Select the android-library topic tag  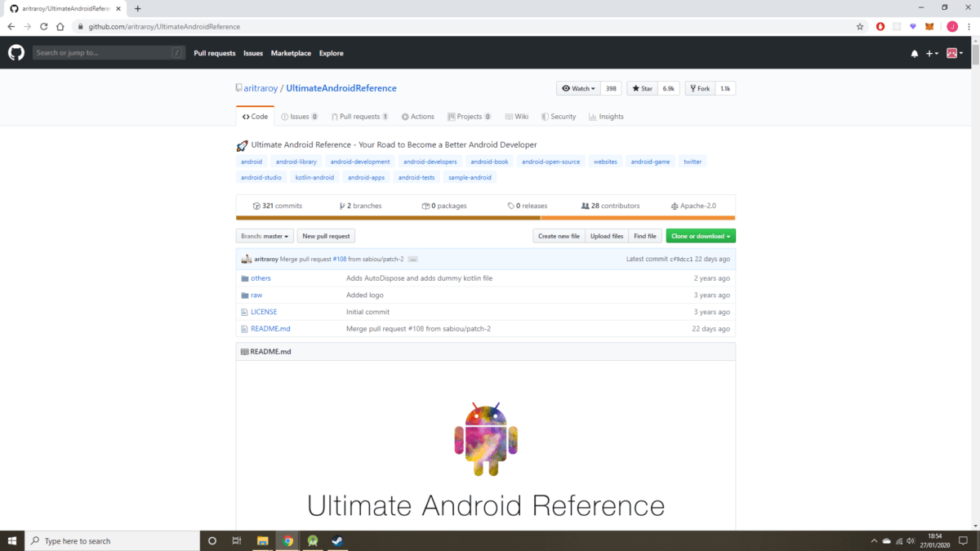pos(296,161)
